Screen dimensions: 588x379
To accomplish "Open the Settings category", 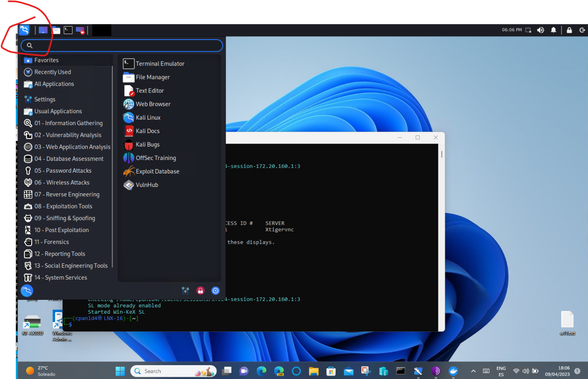I will [x=67, y=99].
